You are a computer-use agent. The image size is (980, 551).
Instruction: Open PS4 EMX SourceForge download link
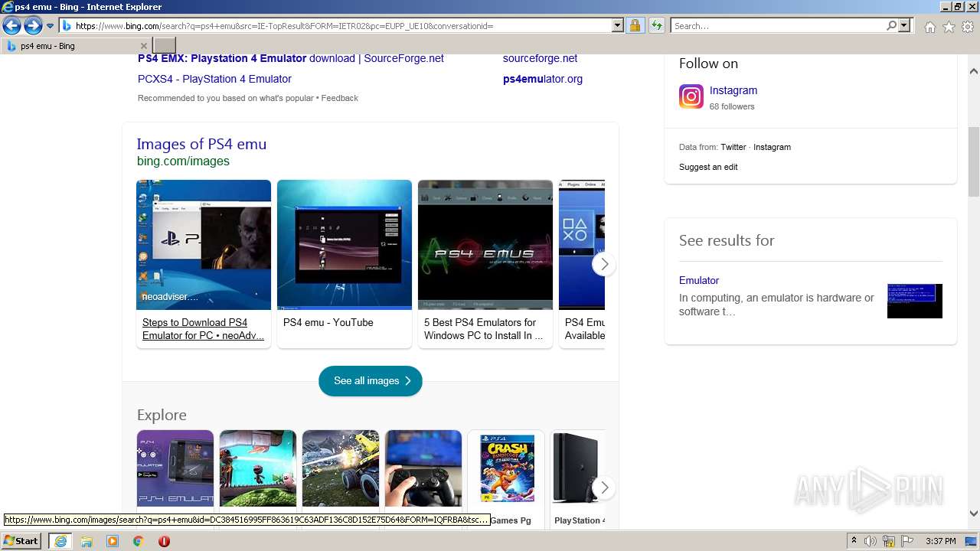point(291,58)
